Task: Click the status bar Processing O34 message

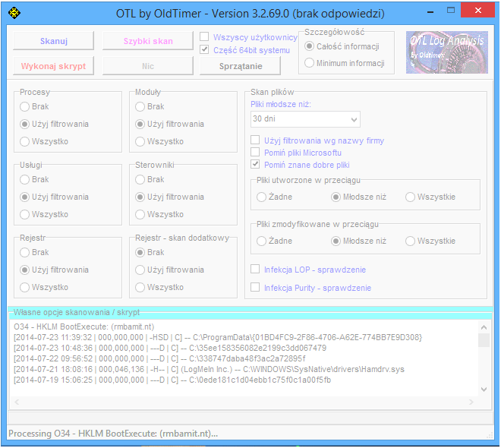Action: [x=113, y=434]
